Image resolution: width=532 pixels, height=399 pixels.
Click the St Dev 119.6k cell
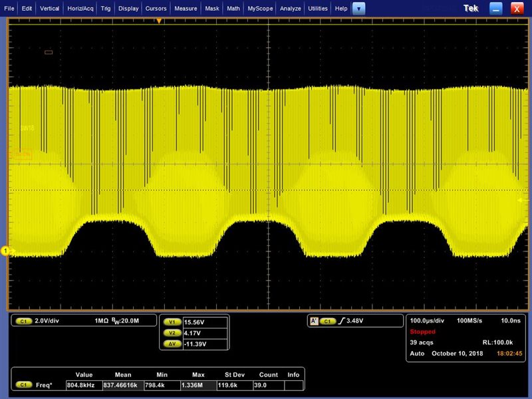(x=235, y=386)
